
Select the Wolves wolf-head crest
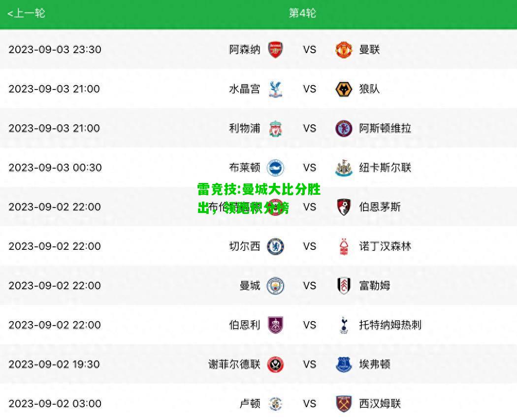click(344, 89)
